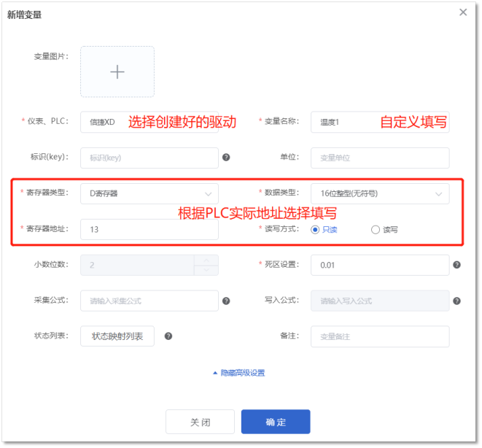Screen dimensions: 482x448
Task: Close the 新增变量 dialog with the X
Action: click(x=463, y=12)
